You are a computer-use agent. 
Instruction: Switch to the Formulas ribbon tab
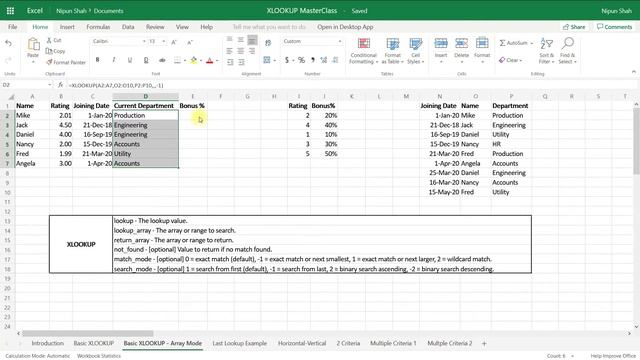[98, 27]
